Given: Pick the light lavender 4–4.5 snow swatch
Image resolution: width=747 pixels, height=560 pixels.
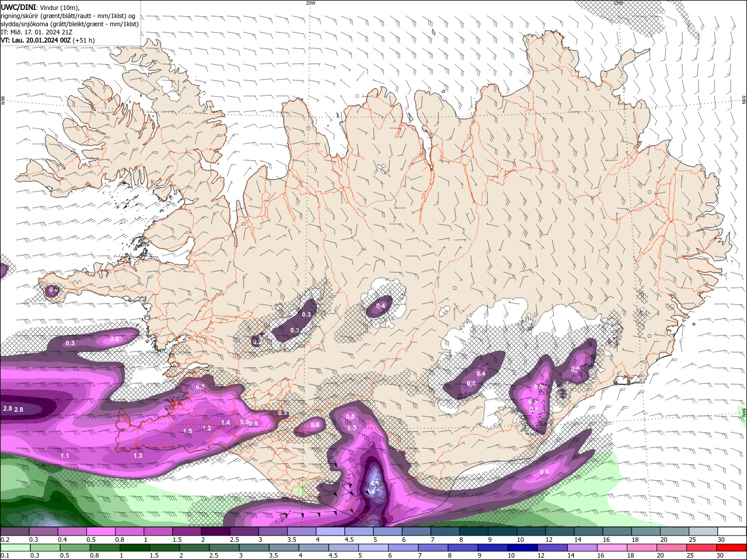Looking at the screenshot, I should (x=330, y=531).
